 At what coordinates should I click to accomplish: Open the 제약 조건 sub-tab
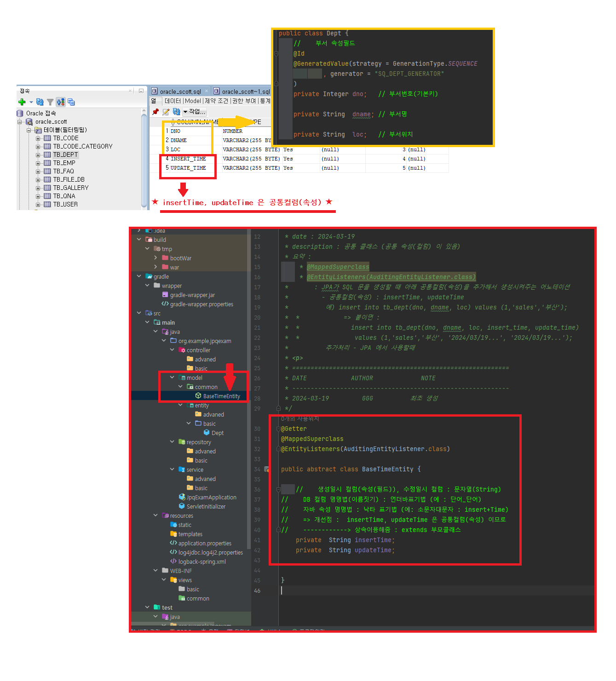click(x=216, y=101)
